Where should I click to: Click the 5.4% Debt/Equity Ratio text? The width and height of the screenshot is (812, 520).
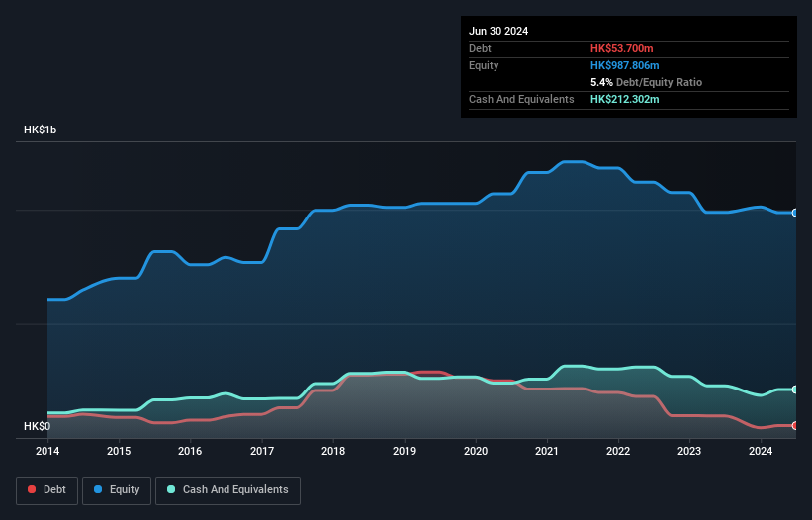tap(646, 82)
